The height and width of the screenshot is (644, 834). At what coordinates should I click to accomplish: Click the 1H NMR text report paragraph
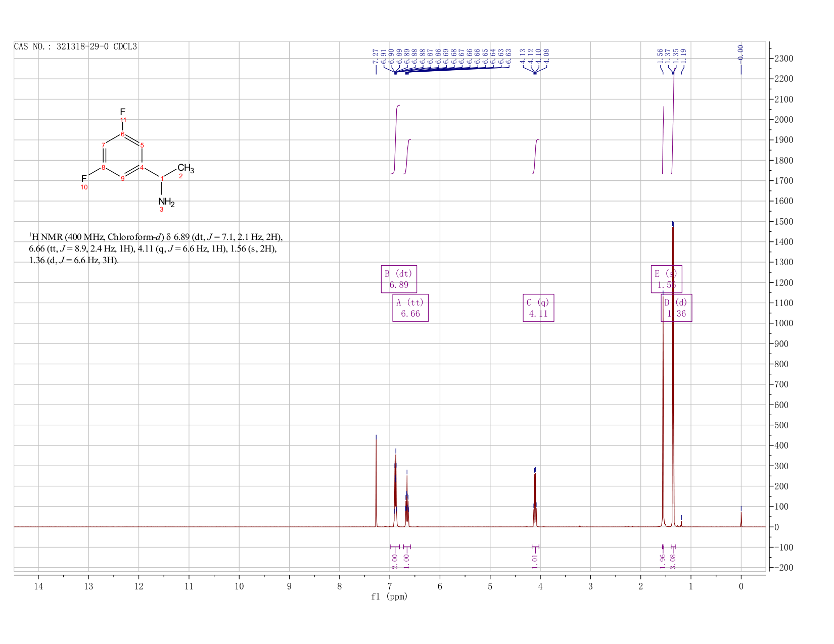pos(156,249)
